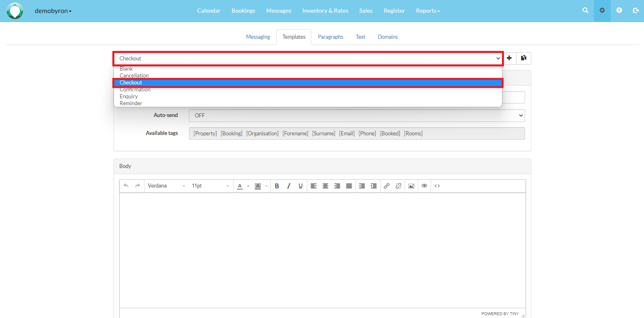Open the Verdana font family dropdown
This screenshot has height=318, width=644.
pyautogui.click(x=166, y=186)
